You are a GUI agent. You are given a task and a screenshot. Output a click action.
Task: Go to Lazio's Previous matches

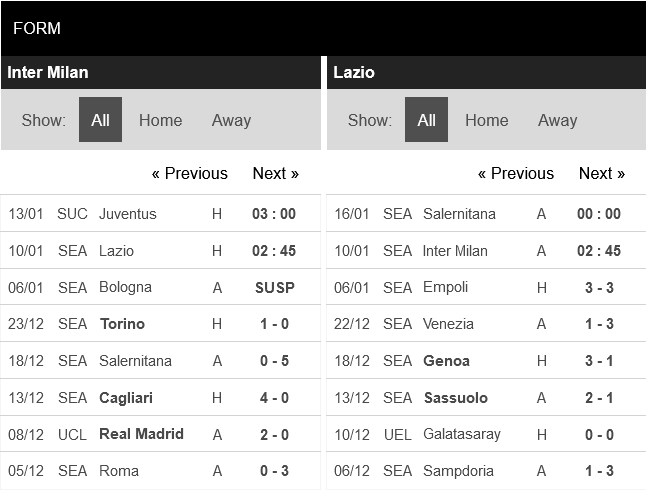click(516, 173)
